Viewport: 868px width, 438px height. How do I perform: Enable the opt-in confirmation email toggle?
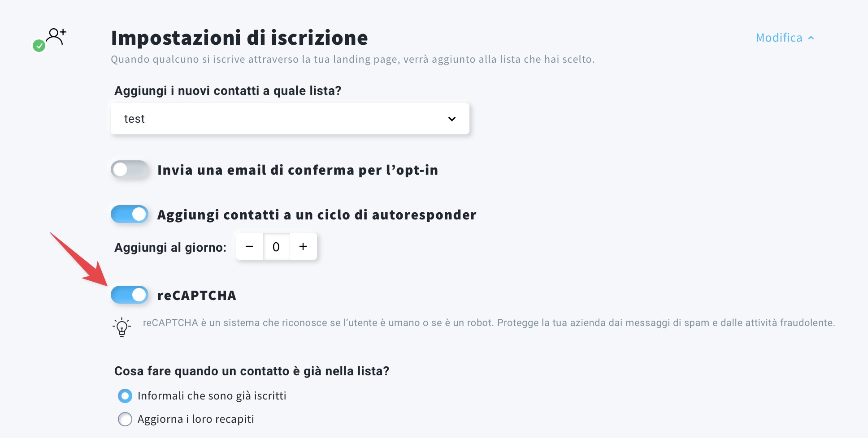click(130, 170)
